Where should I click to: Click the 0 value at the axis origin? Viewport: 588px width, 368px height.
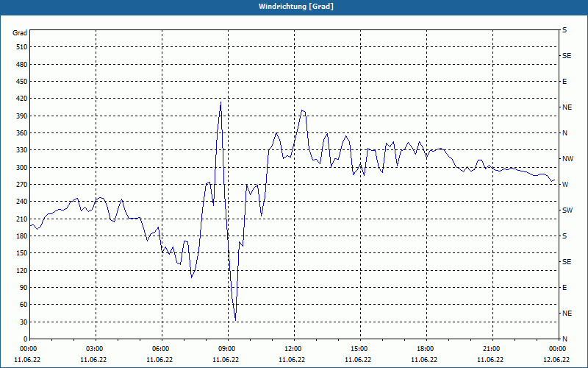pos(26,339)
